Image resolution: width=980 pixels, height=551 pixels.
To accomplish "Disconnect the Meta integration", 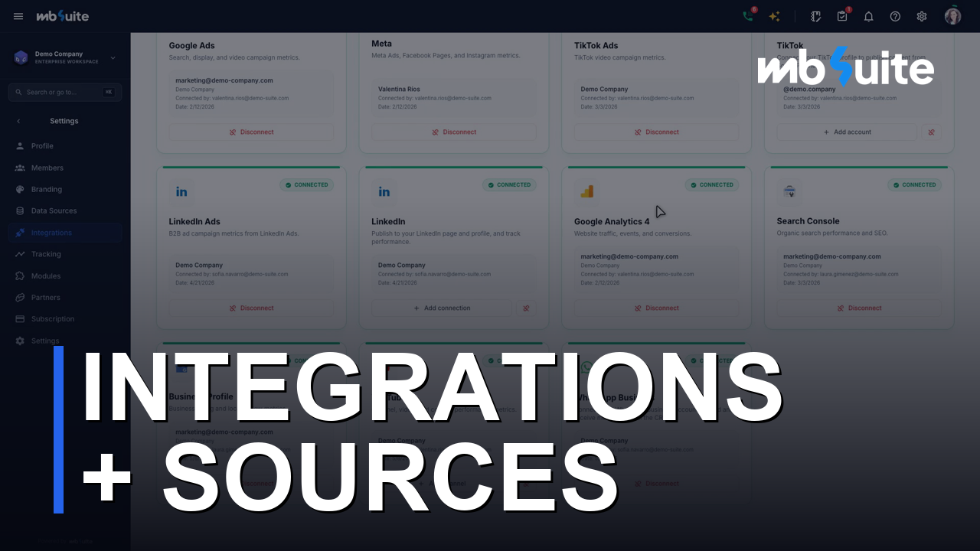I will click(x=454, y=132).
